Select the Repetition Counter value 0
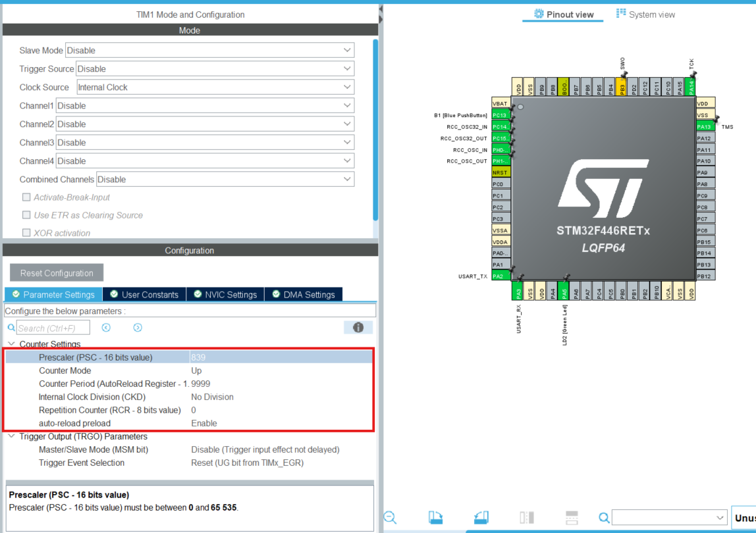This screenshot has height=533, width=756. point(194,410)
